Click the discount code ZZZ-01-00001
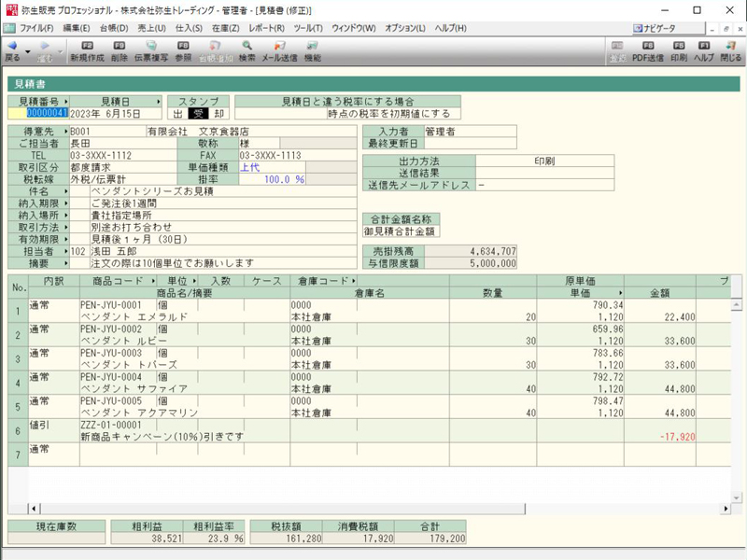747x560 pixels. 110,425
